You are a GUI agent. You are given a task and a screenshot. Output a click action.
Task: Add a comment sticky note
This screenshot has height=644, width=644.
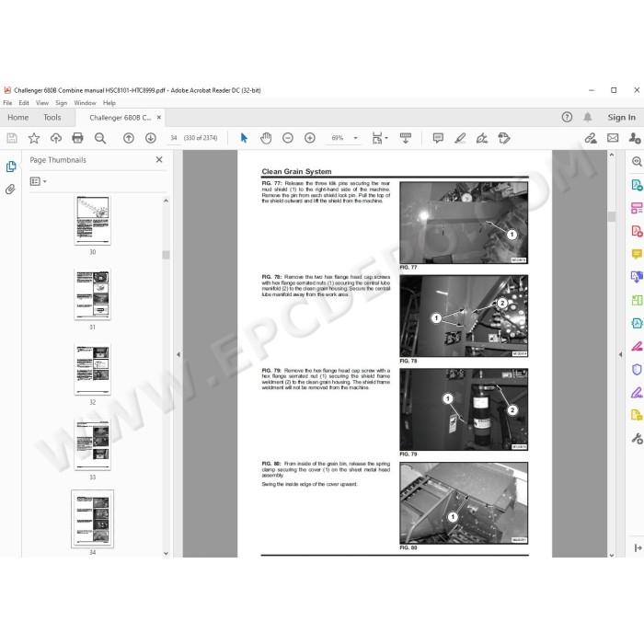438,138
